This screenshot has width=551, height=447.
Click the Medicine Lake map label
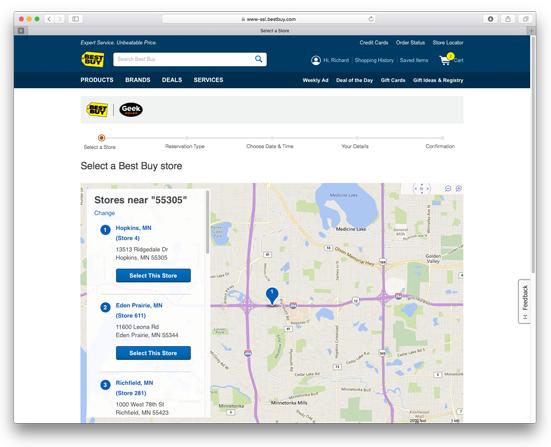pos(351,229)
